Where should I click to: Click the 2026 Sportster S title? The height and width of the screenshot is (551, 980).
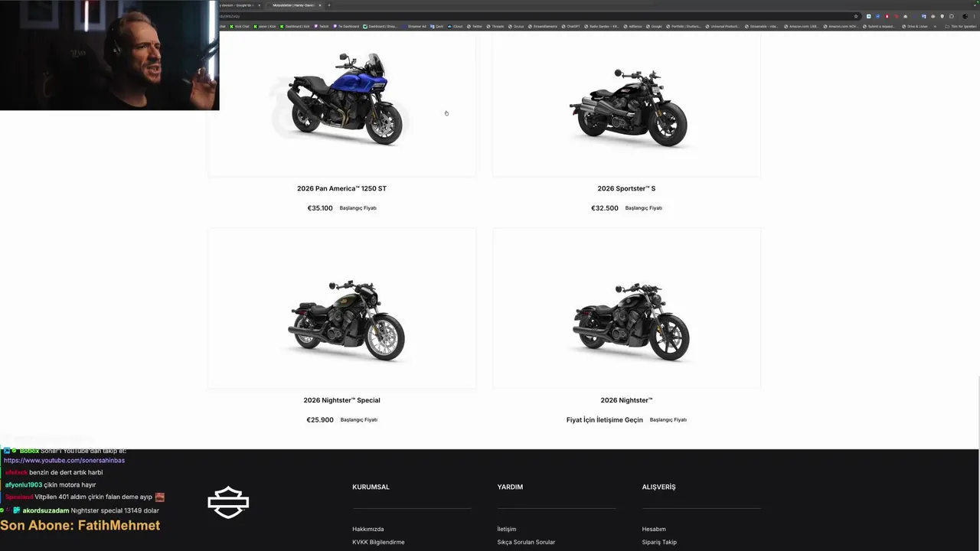point(626,188)
